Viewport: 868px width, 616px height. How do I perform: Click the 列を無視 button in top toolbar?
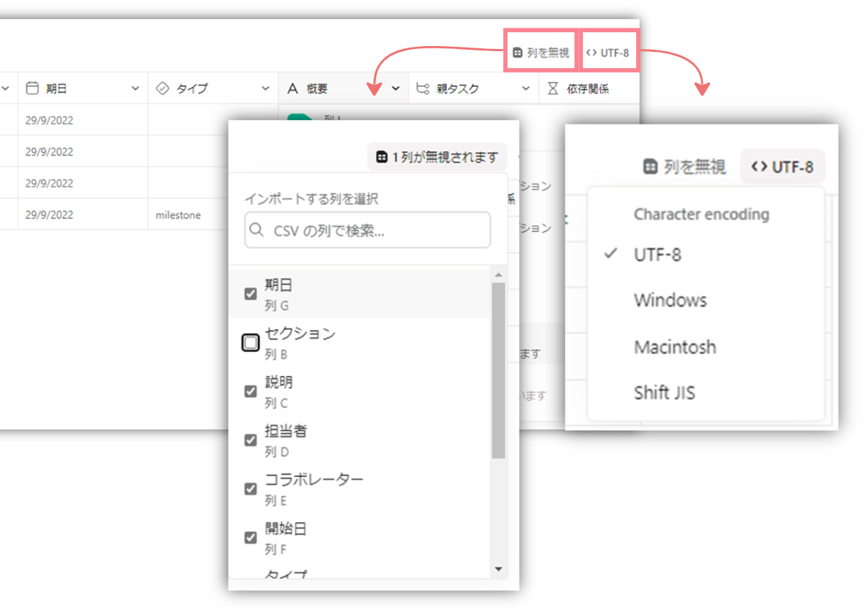[540, 53]
